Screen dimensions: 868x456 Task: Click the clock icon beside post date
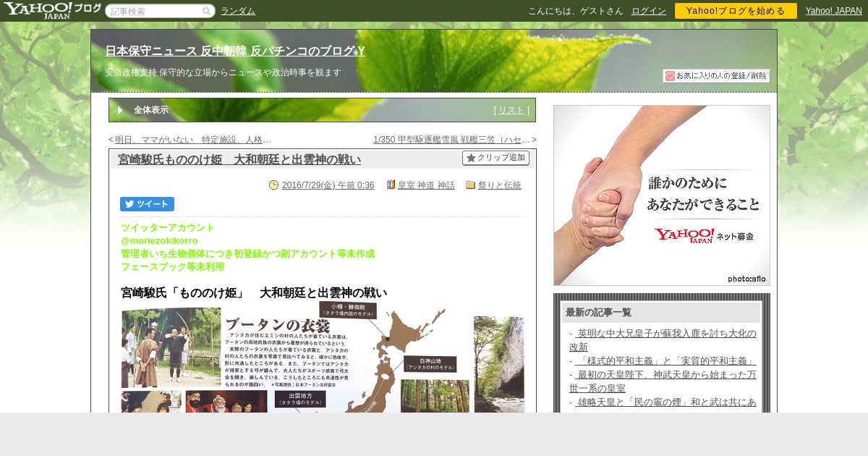coord(273,185)
